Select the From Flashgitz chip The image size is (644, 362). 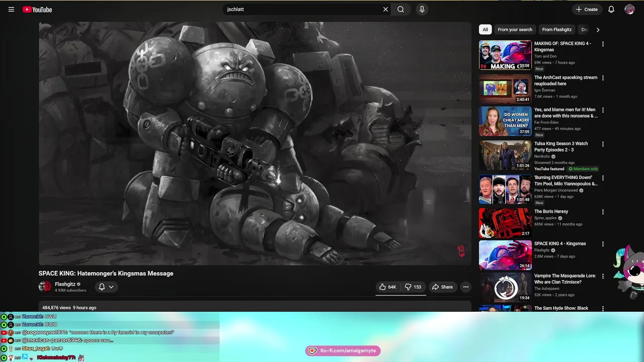pyautogui.click(x=556, y=30)
